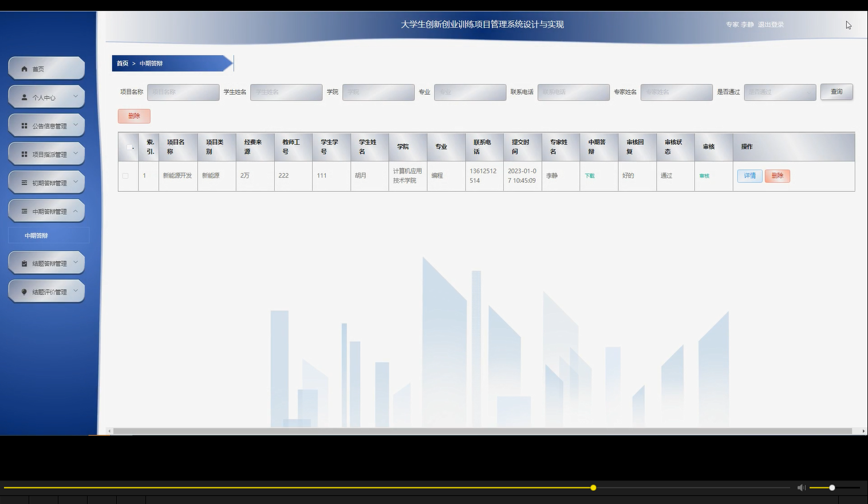
Task: Click the list icon beside 初期答辩管理
Action: coord(24,183)
